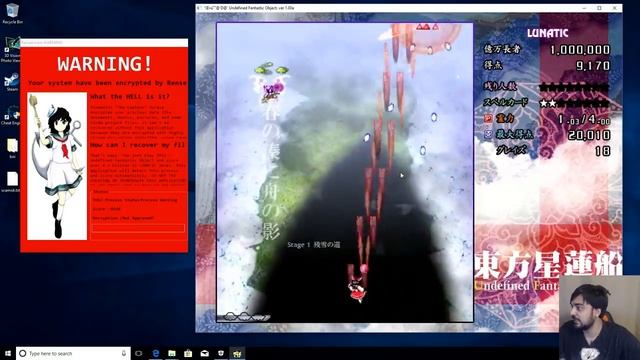Open the Recycle Bin desktop icon
The height and width of the screenshot is (360, 640).
coord(12,13)
